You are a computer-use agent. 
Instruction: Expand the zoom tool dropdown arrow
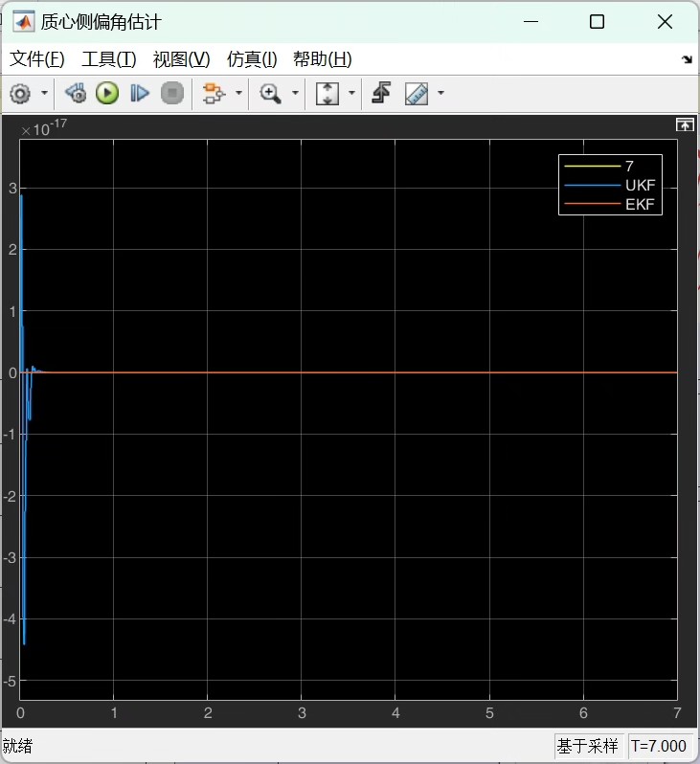295,93
